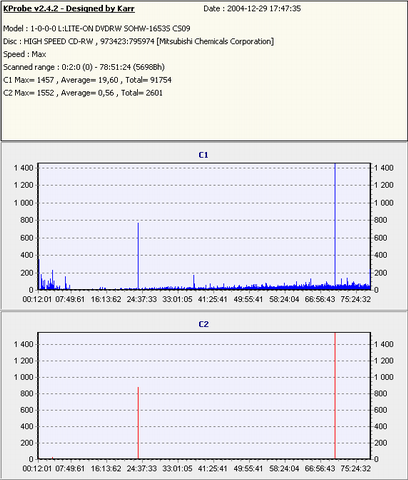Click the C2 axis label 00:12:01
Viewport: 408px width, 480px height.
pos(37,468)
